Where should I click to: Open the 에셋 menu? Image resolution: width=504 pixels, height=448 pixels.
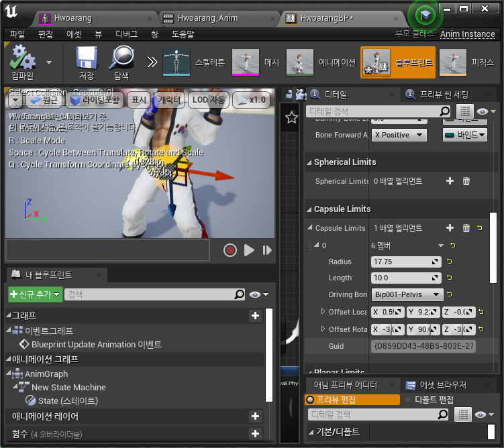click(74, 34)
